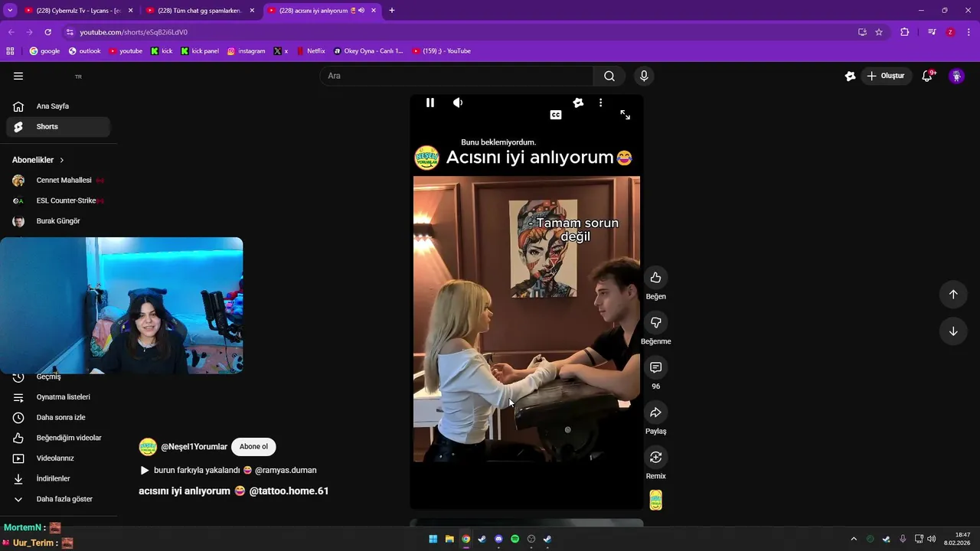Pause the playing Shorts video
980x551 pixels.
pyautogui.click(x=430, y=103)
